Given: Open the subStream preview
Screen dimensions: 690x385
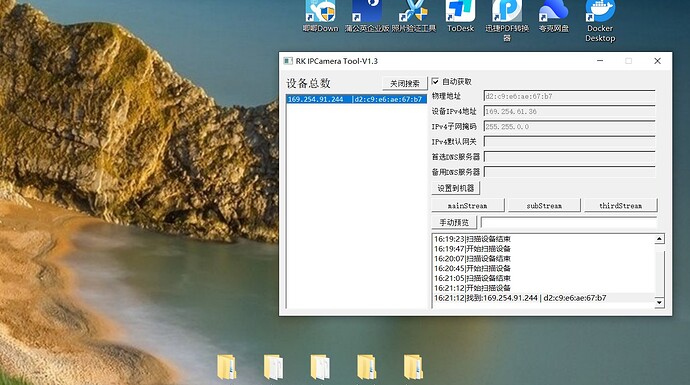Looking at the screenshot, I should (x=544, y=205).
